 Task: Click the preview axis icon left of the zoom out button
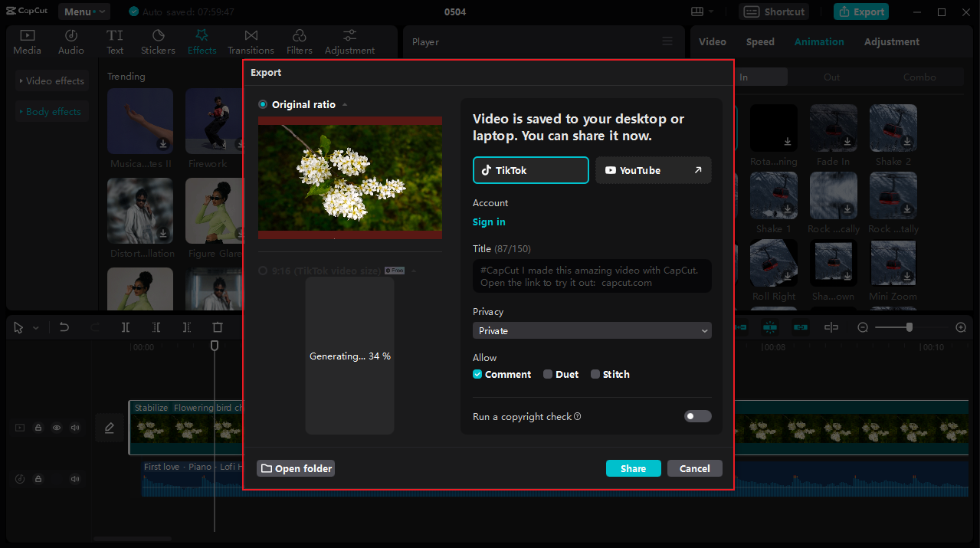click(x=831, y=327)
